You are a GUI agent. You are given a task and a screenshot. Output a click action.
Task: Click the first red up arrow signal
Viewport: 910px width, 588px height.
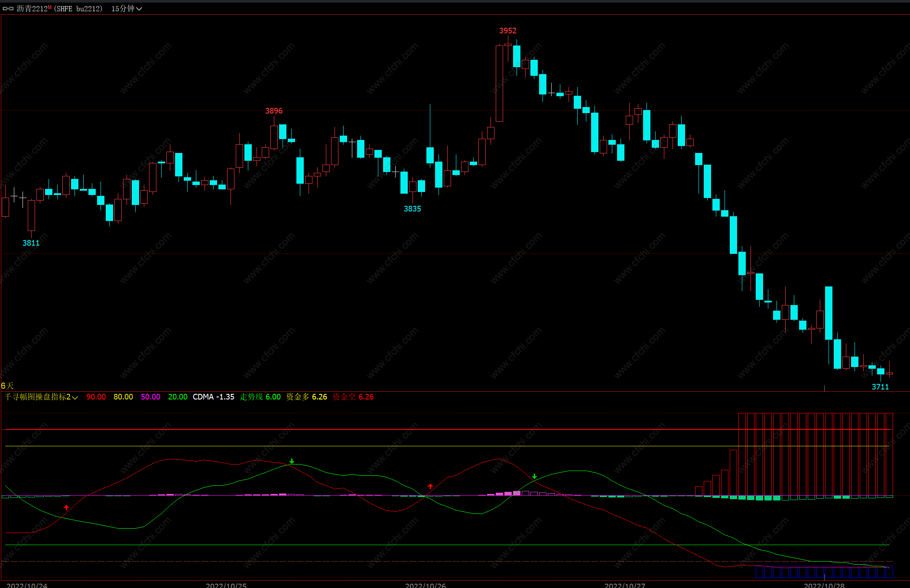(x=66, y=507)
